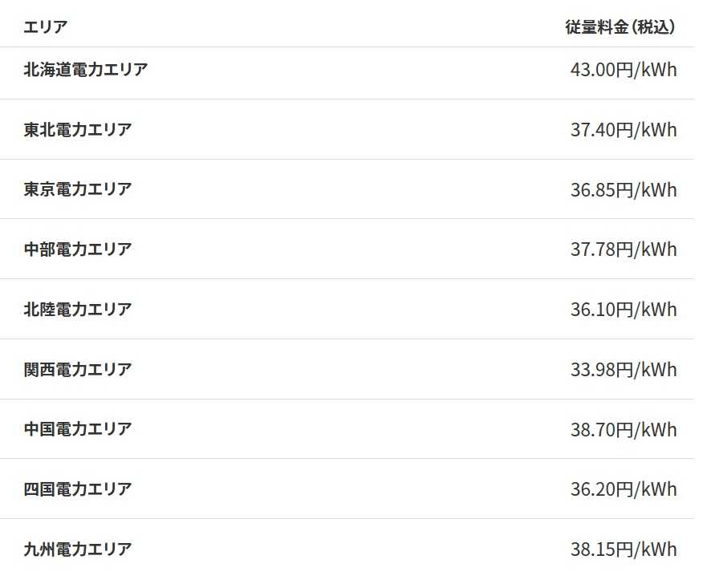The height and width of the screenshot is (588, 703).
Task: Select the 四国電力エリア row label
Action: click(x=78, y=489)
